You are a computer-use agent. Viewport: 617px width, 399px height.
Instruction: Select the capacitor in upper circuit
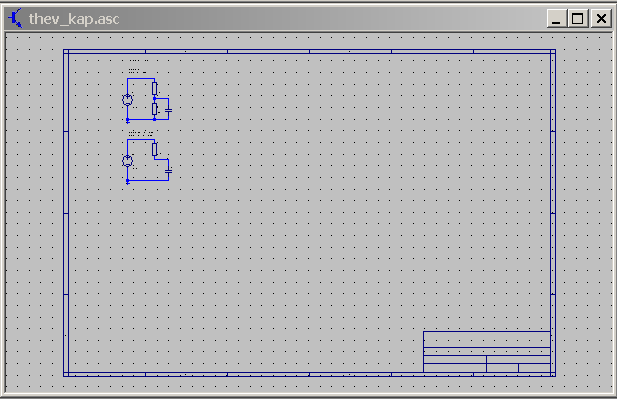pos(168,111)
